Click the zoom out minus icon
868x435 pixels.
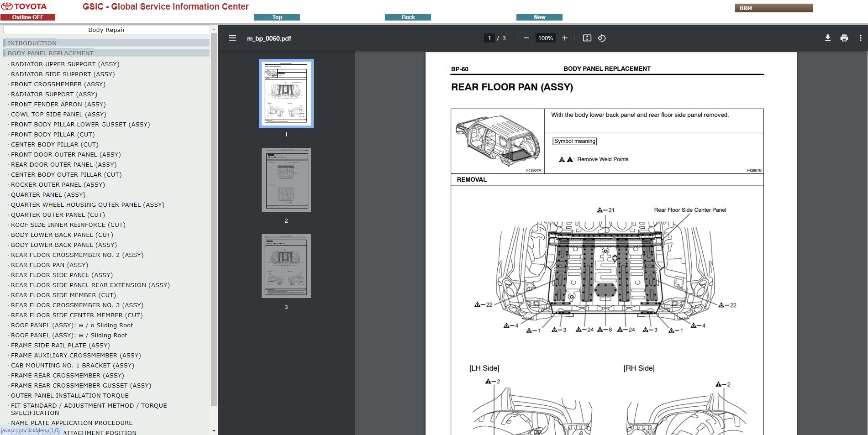(526, 38)
